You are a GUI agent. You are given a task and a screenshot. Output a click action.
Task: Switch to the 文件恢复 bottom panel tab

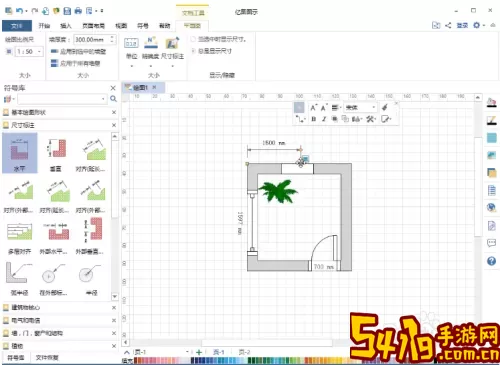(x=47, y=358)
